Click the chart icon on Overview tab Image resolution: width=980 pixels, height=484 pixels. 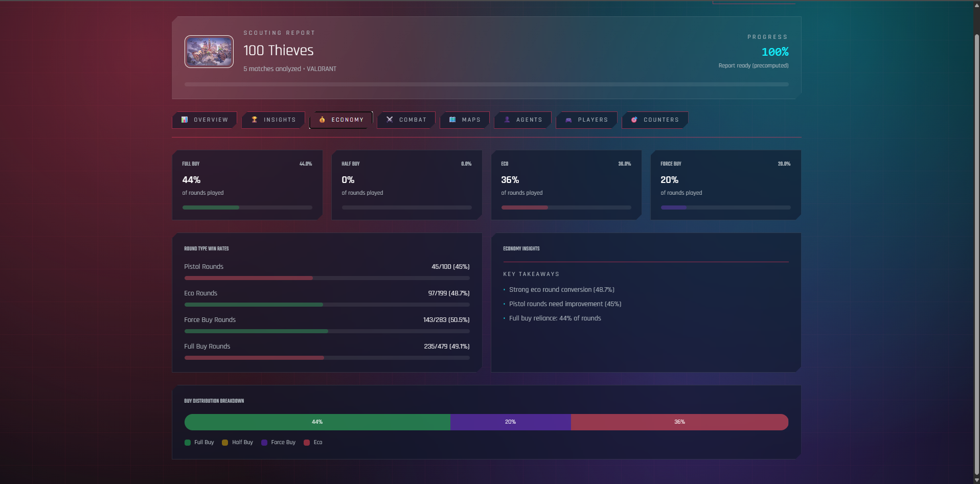[x=185, y=120]
